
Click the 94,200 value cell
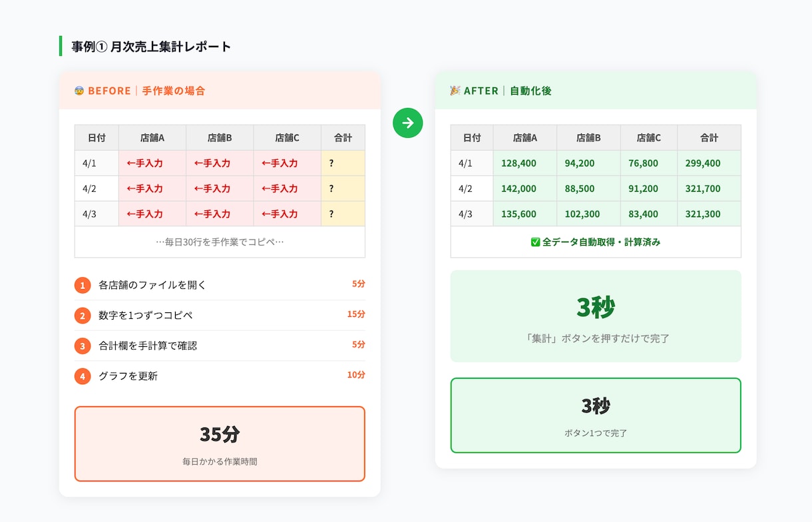coord(589,163)
